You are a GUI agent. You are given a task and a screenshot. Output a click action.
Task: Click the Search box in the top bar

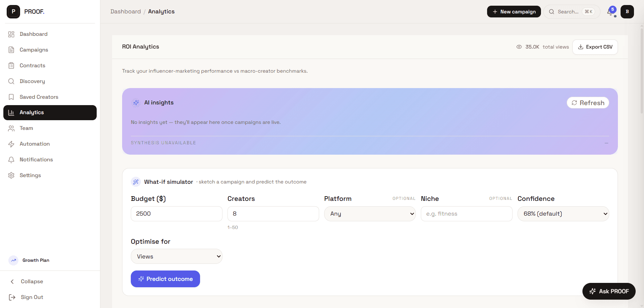(572, 12)
